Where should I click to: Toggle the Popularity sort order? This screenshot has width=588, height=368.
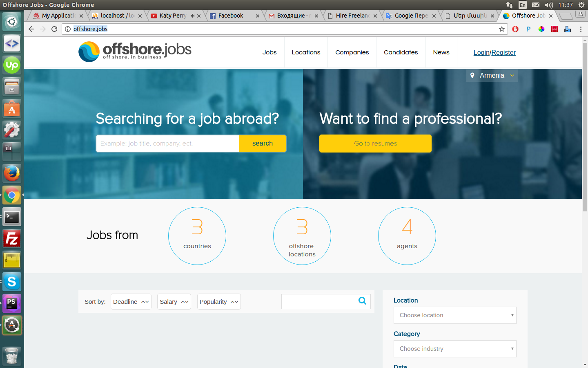219,302
